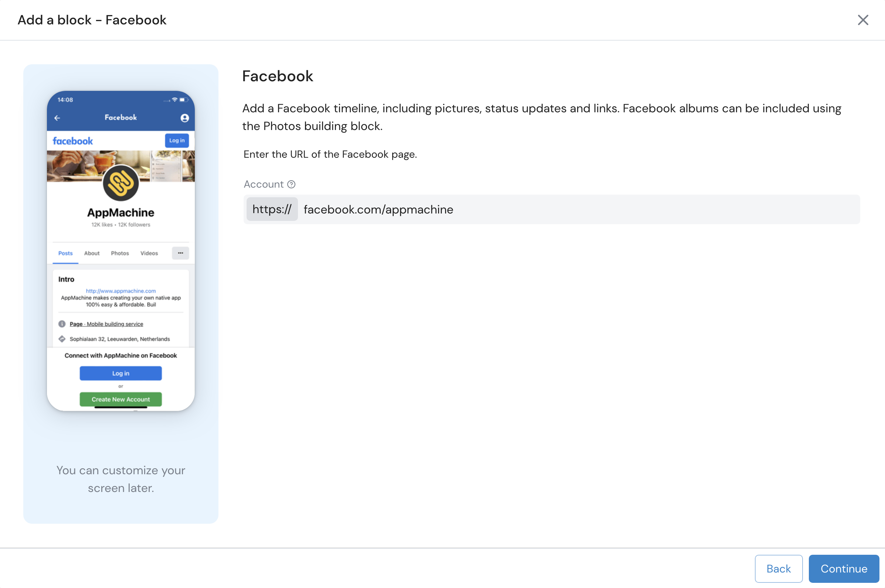Click the back arrow in phone preview

point(57,118)
